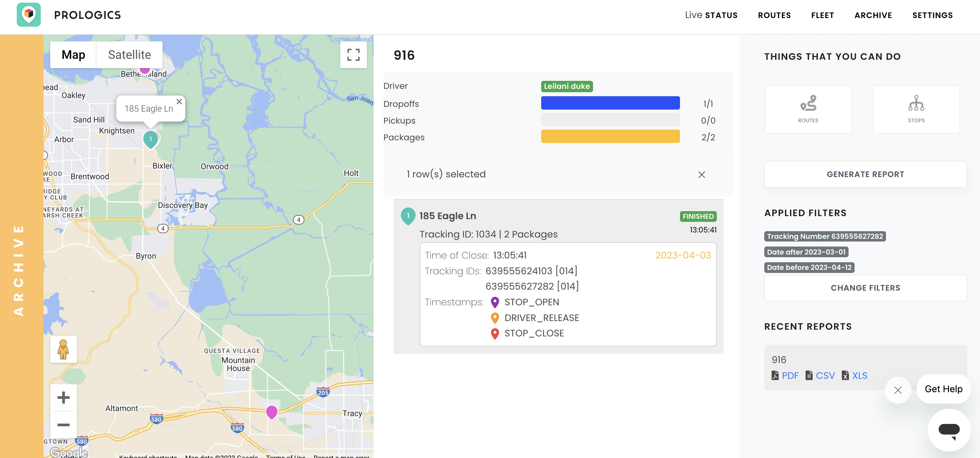
Task: Toggle map fullscreen view
Action: click(353, 55)
